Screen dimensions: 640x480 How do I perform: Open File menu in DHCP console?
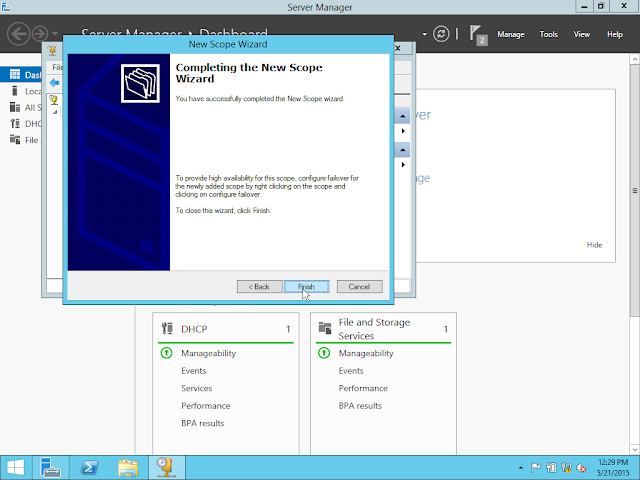pyautogui.click(x=57, y=67)
